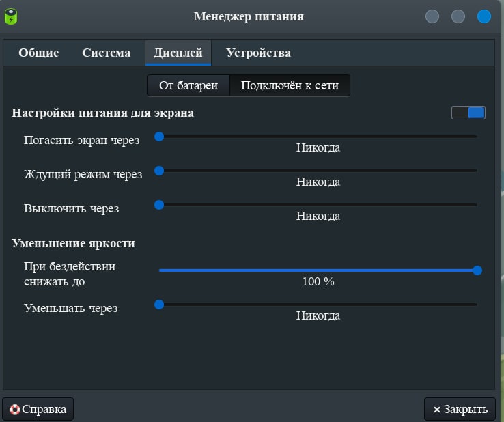The image size is (504, 422).
Task: Click the brightness reduction 100 % slider handle
Action: pyautogui.click(x=477, y=270)
